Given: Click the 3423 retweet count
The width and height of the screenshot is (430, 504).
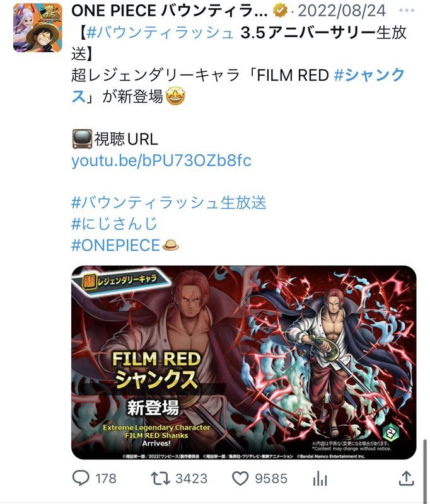Looking at the screenshot, I should tap(192, 478).
